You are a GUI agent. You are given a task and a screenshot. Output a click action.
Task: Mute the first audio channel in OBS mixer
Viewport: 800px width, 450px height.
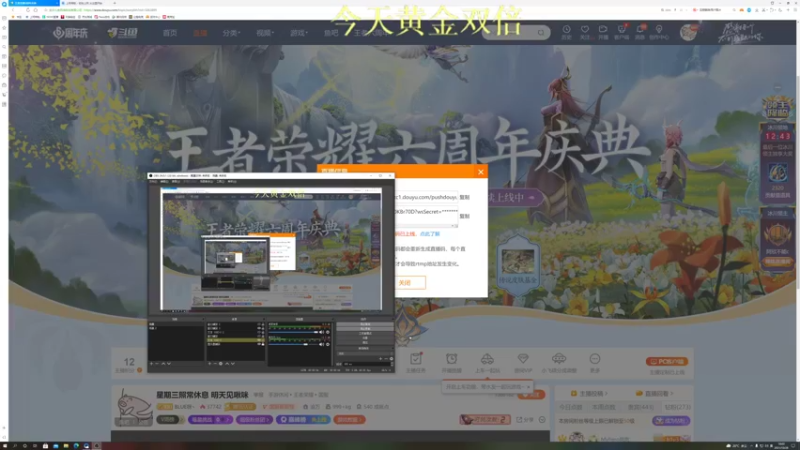(322, 332)
